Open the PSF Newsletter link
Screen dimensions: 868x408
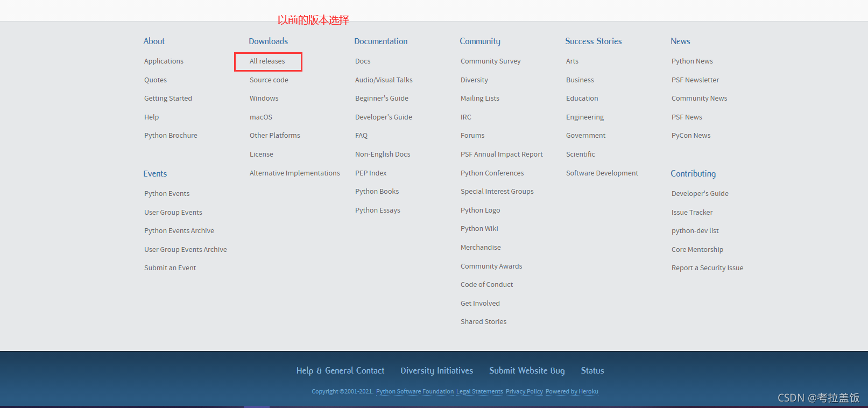click(695, 80)
